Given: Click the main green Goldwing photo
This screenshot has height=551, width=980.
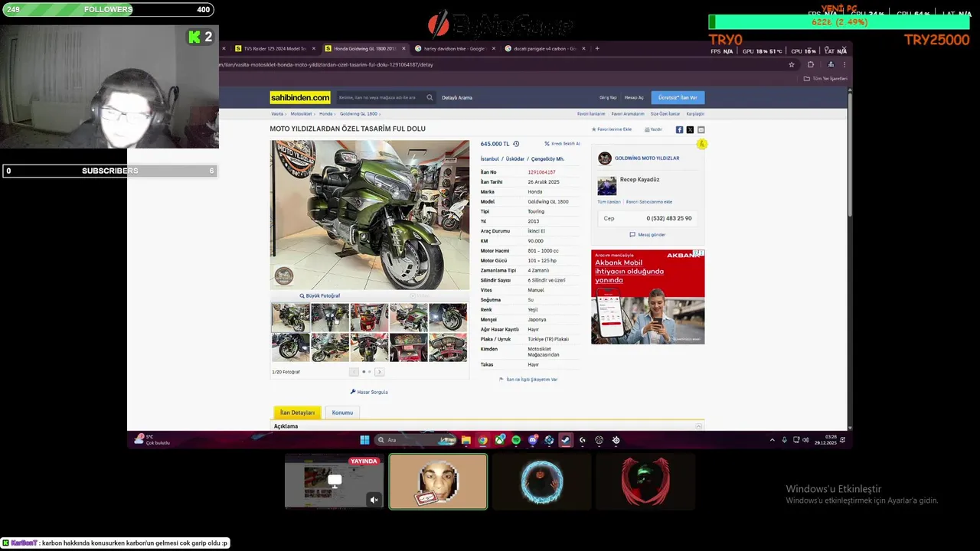Looking at the screenshot, I should click(x=370, y=215).
